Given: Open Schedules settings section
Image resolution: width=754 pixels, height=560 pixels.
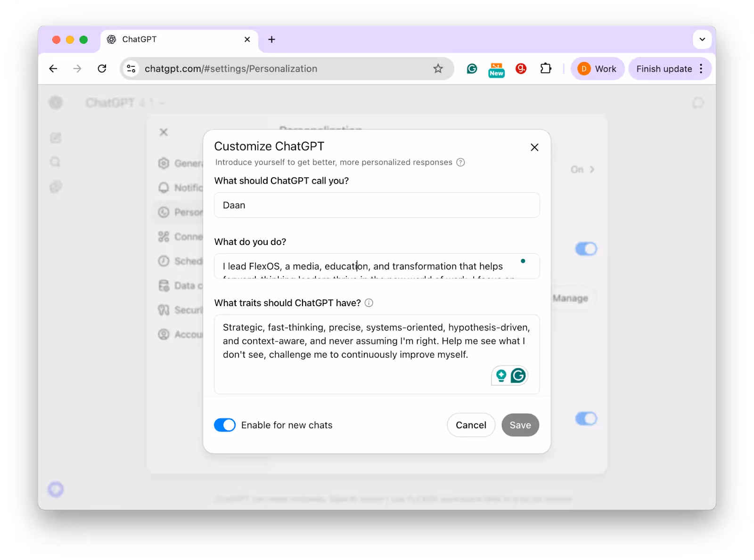Looking at the screenshot, I should click(x=181, y=261).
